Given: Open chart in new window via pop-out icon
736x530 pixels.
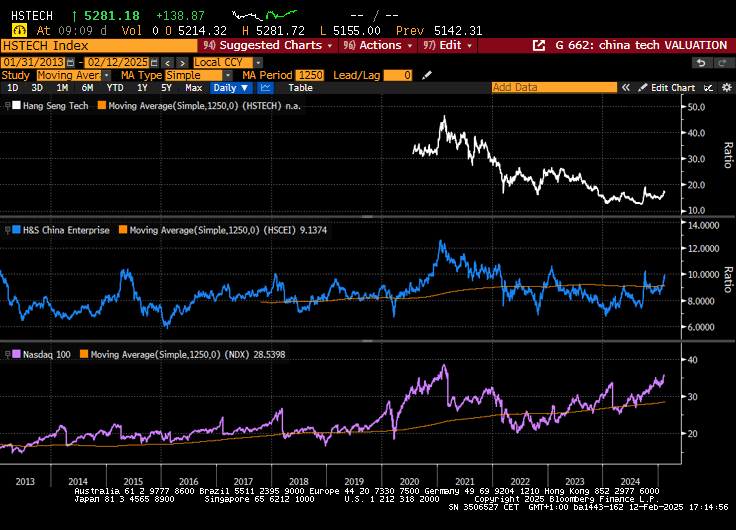Looking at the screenshot, I should (x=539, y=46).
